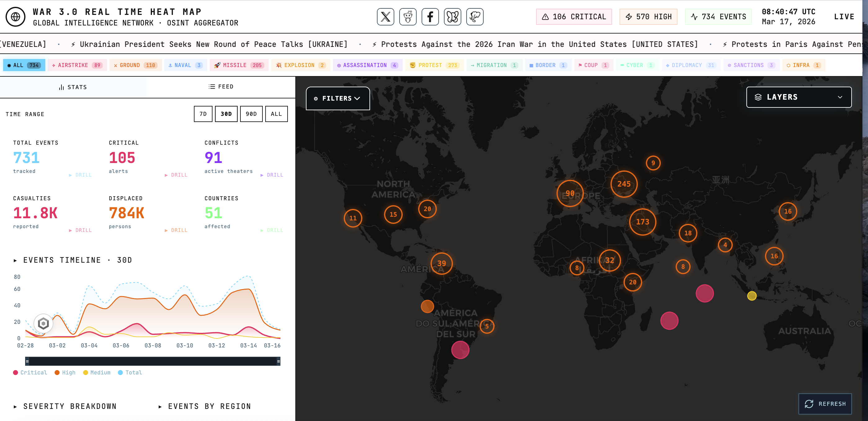Switch to the STATS tab
Screen dimensions: 868x421
click(x=73, y=87)
